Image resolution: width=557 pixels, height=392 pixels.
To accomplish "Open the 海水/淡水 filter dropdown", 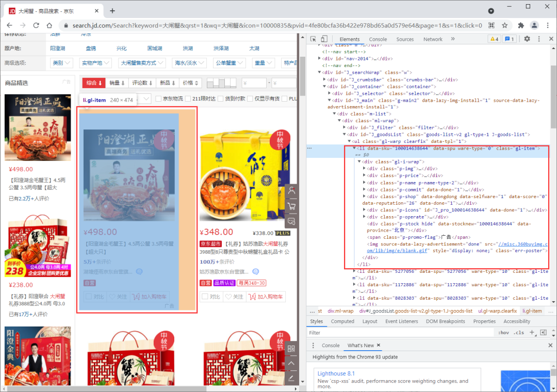I will pos(189,63).
